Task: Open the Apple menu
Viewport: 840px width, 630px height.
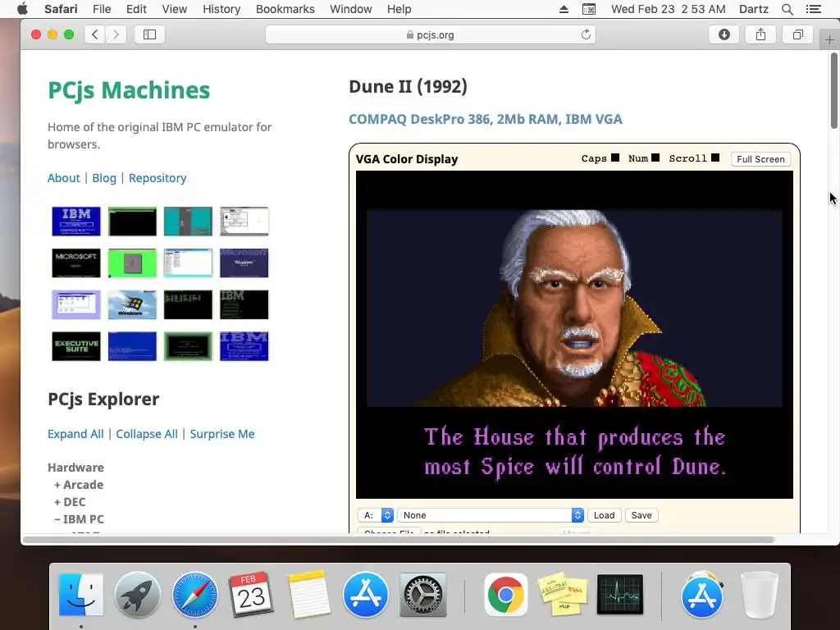Action: click(22, 9)
